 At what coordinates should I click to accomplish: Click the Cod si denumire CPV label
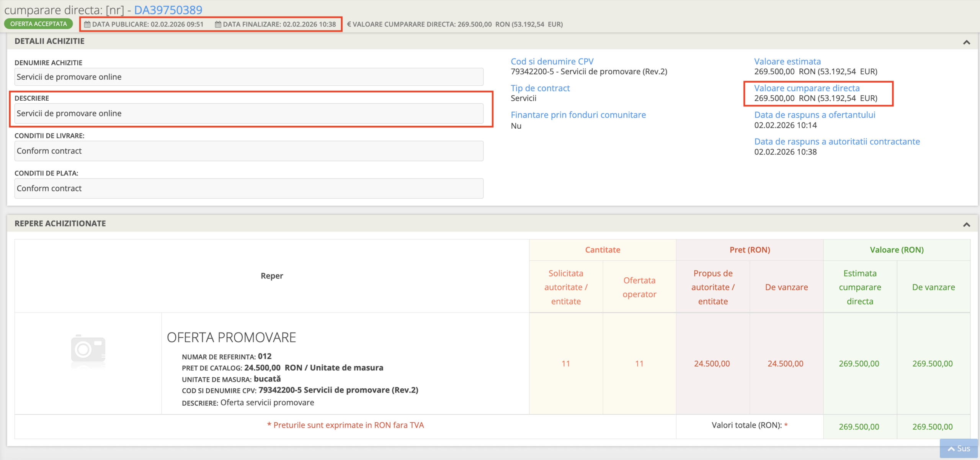552,61
